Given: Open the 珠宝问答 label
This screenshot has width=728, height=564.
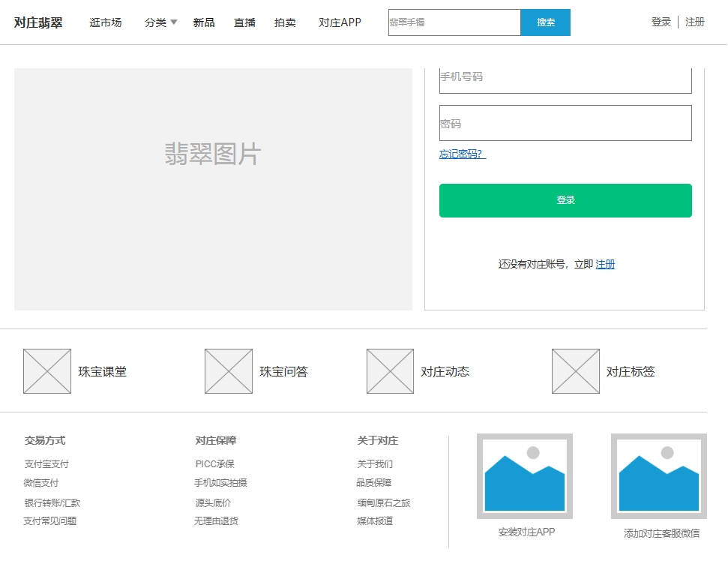Looking at the screenshot, I should pos(283,372).
